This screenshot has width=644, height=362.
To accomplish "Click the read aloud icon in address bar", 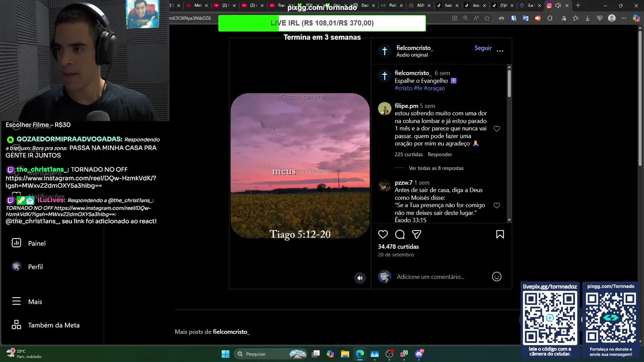I will coord(476,18).
